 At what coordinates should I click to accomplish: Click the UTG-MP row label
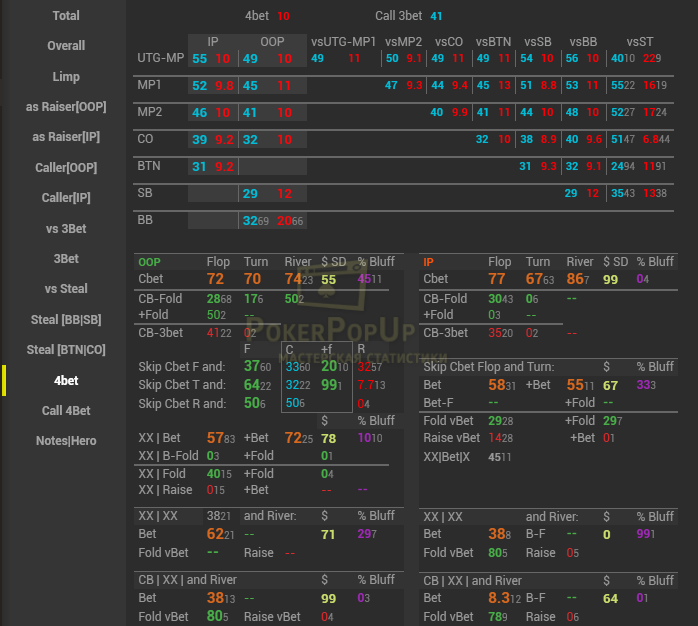point(160,59)
